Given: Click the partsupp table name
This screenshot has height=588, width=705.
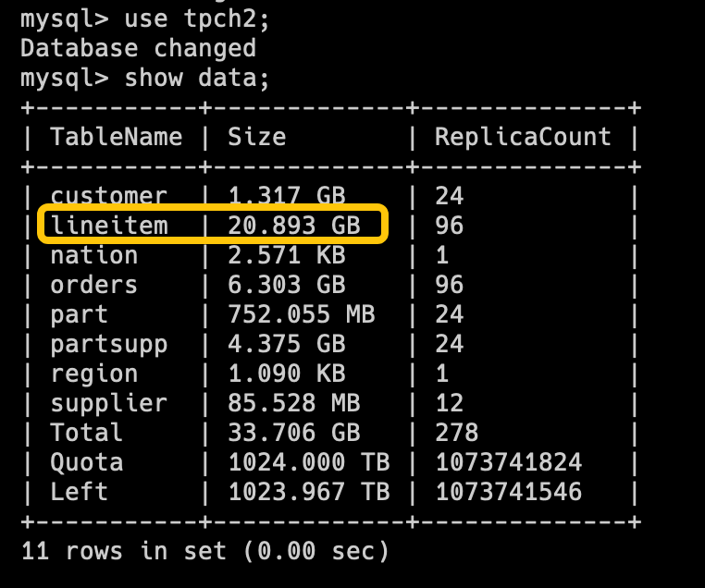Looking at the screenshot, I should (109, 345).
